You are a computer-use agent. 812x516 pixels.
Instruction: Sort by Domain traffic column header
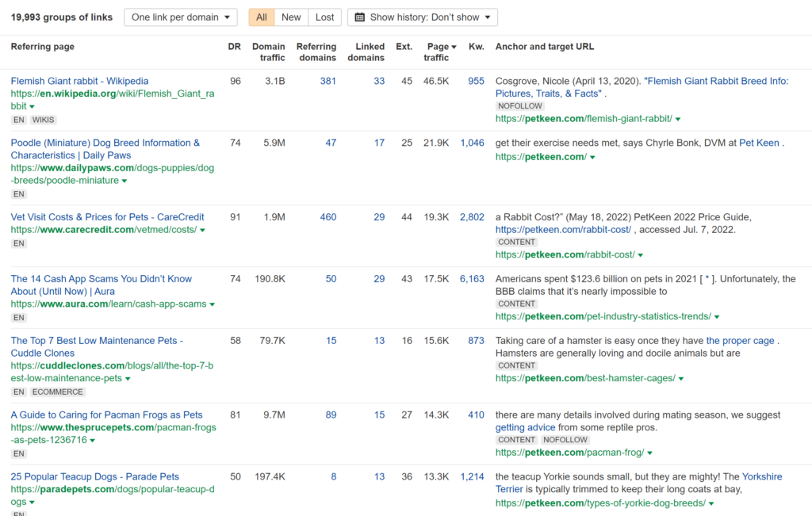tap(269, 52)
